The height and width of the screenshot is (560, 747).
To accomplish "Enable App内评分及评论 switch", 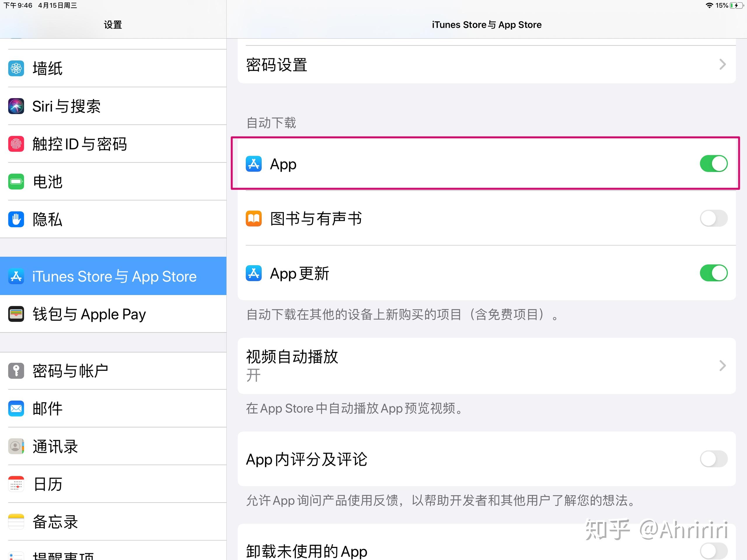I will 713,459.
